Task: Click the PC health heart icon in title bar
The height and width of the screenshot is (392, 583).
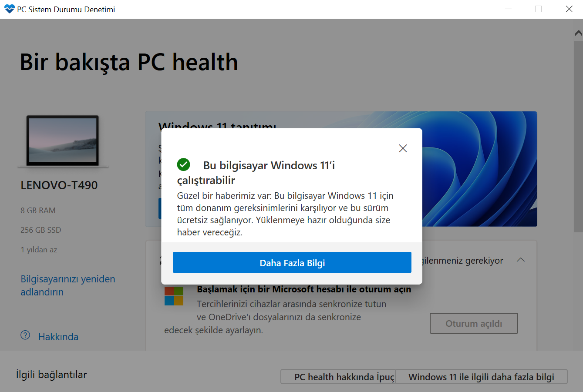Action: pyautogui.click(x=9, y=9)
